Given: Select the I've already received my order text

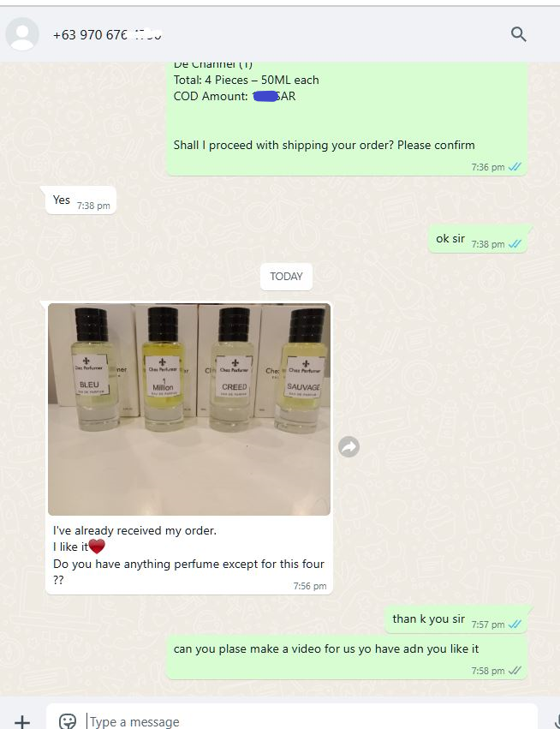Looking at the screenshot, I should pos(134,530).
